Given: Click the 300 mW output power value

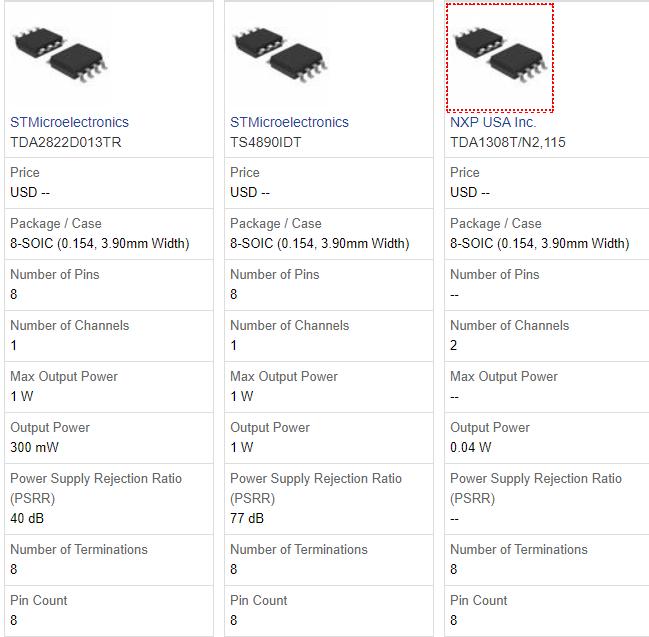Looking at the screenshot, I should [x=33, y=447].
